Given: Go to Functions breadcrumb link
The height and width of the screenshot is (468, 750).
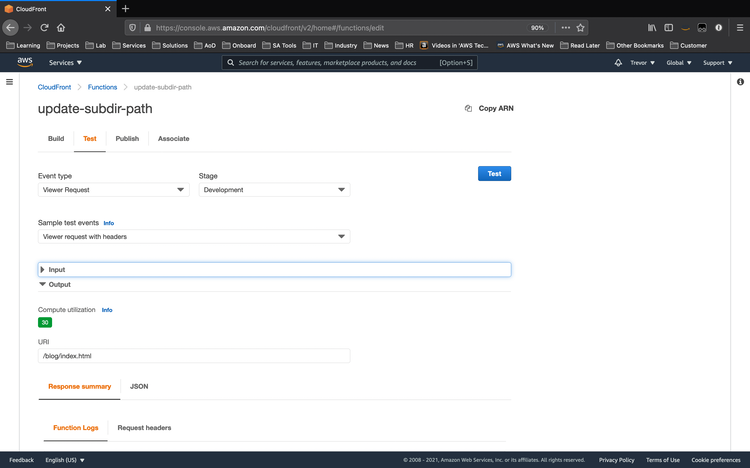Looking at the screenshot, I should coord(102,87).
